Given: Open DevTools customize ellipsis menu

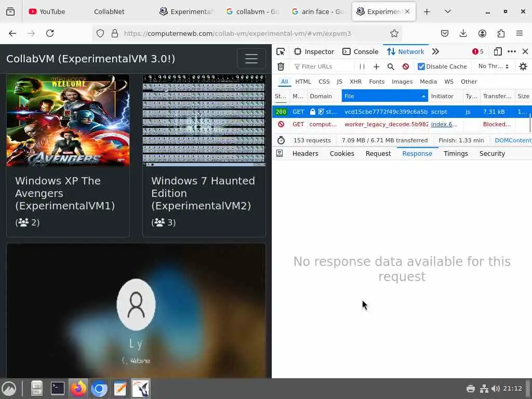Looking at the screenshot, I should [512, 51].
